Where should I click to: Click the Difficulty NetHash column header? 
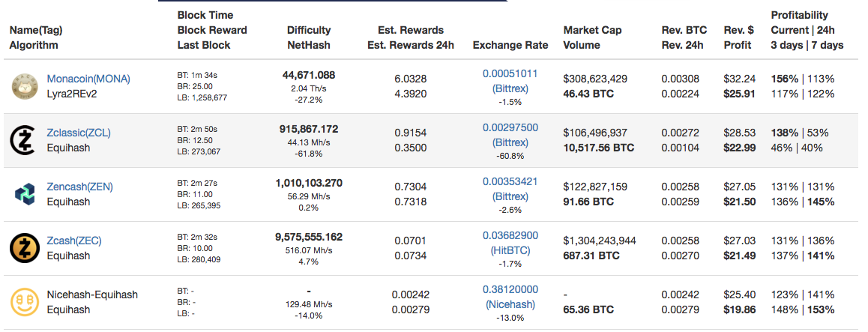[x=310, y=37]
